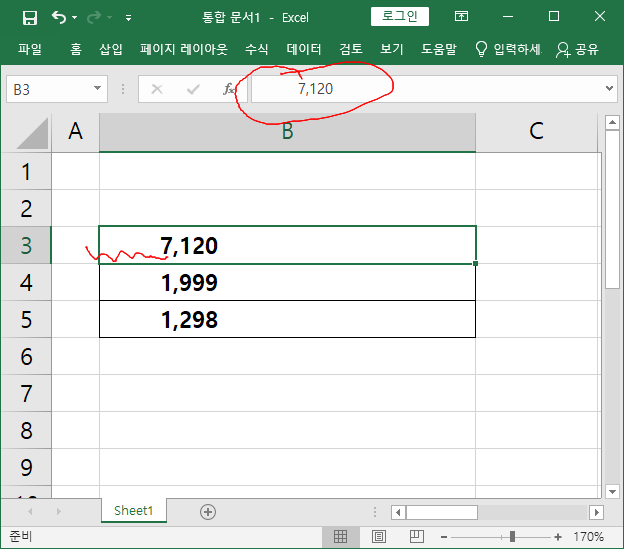Switch to Page Break Preview icon

click(x=417, y=537)
